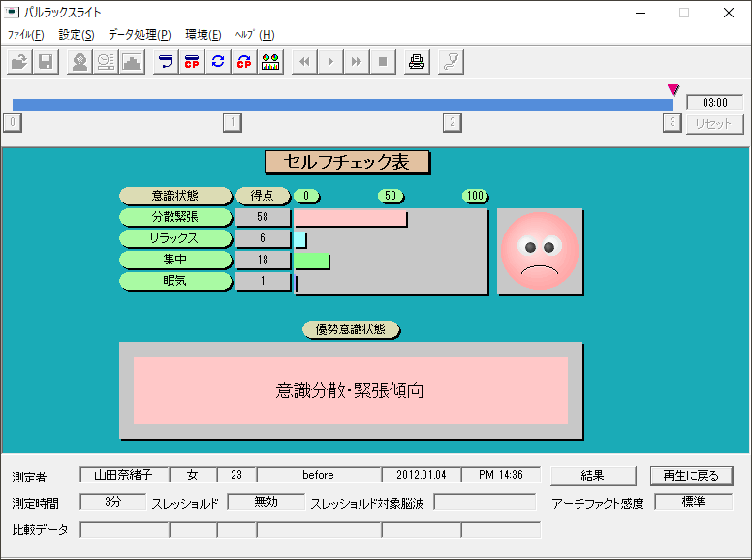Click the date field 2012.01.04

(x=422, y=475)
